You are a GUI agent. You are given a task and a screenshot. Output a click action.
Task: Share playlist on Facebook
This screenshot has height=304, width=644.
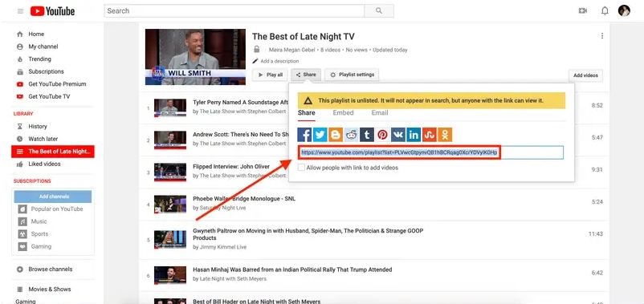pos(305,135)
